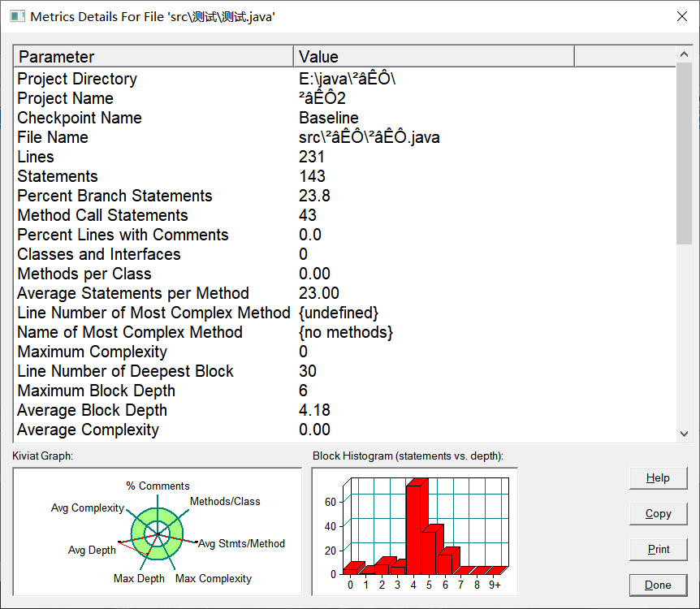Click the Parameter column header
Image resolution: width=700 pixels, height=609 pixels.
click(153, 56)
